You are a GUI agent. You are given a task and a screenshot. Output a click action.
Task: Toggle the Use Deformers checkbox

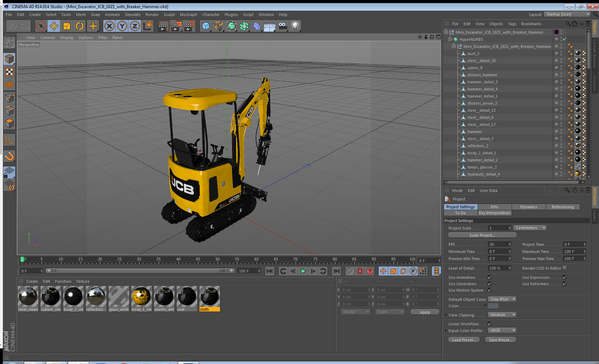point(565,284)
